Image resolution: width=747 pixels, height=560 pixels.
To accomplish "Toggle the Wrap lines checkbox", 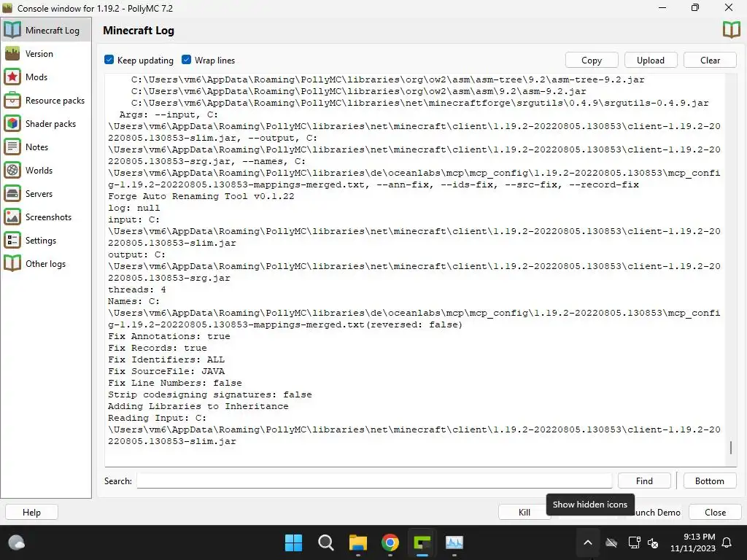I will click(x=186, y=60).
